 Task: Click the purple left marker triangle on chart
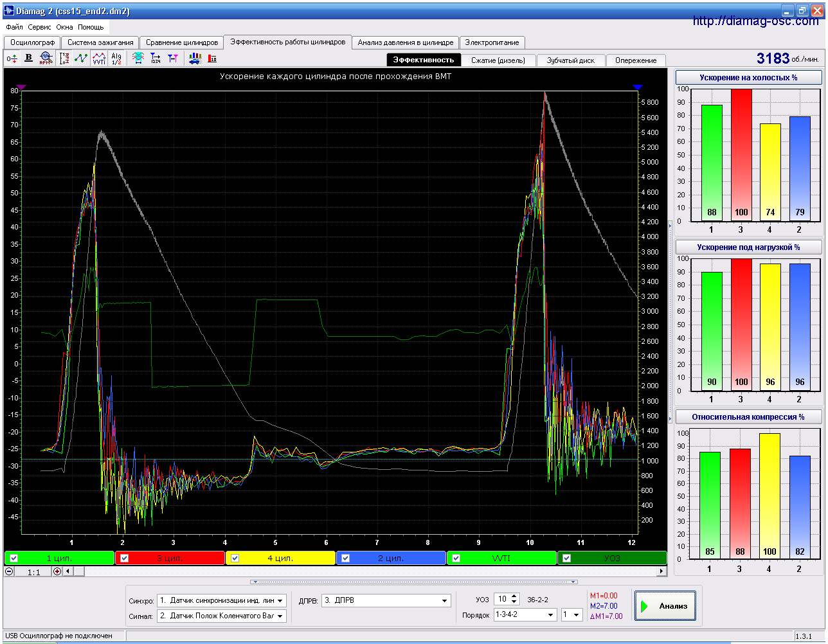coord(21,87)
